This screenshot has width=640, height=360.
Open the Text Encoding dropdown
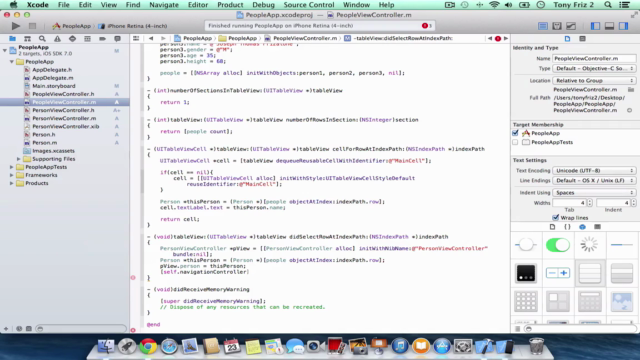(594, 171)
